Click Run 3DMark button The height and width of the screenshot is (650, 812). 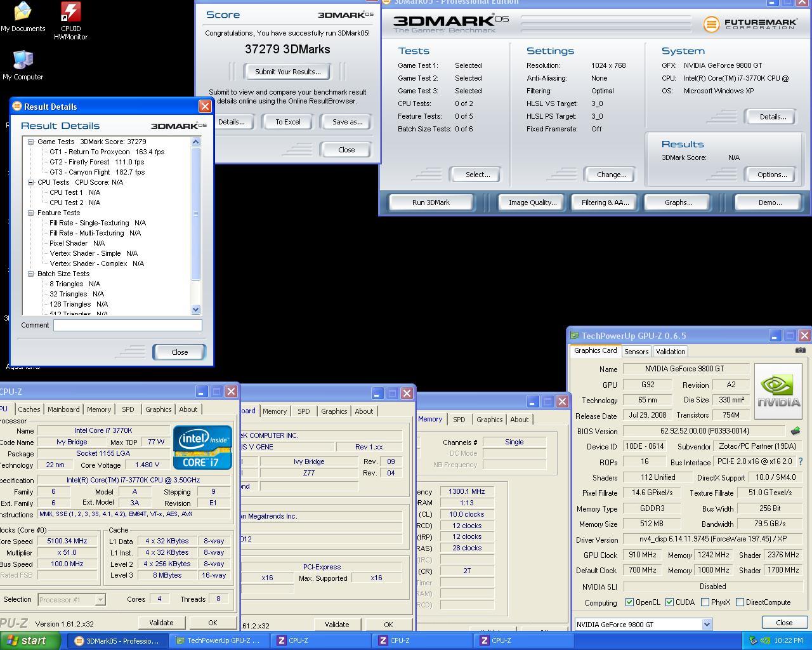point(431,202)
